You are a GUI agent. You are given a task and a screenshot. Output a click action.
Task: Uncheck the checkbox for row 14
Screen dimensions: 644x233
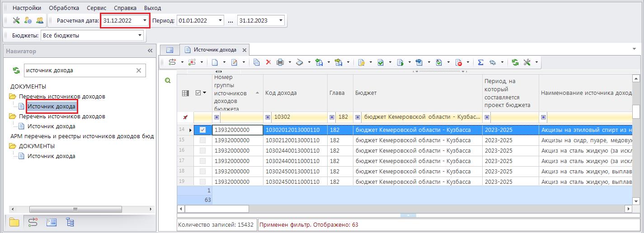coord(202,130)
